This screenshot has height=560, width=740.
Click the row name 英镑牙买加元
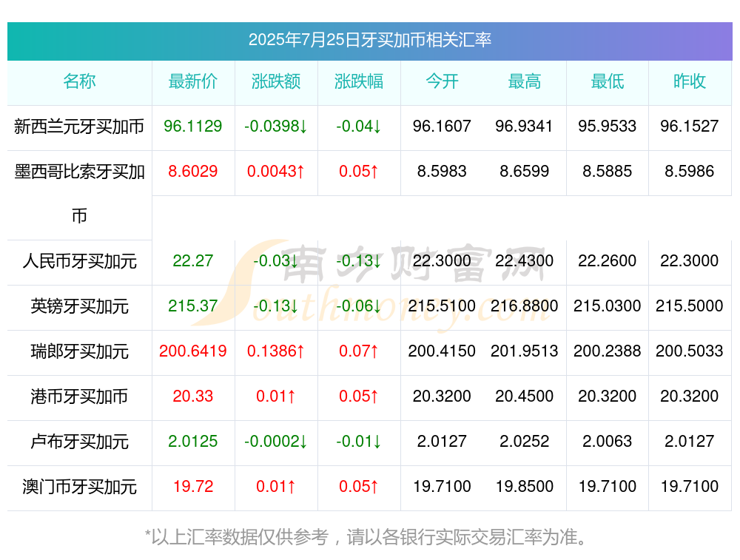pos(79,306)
